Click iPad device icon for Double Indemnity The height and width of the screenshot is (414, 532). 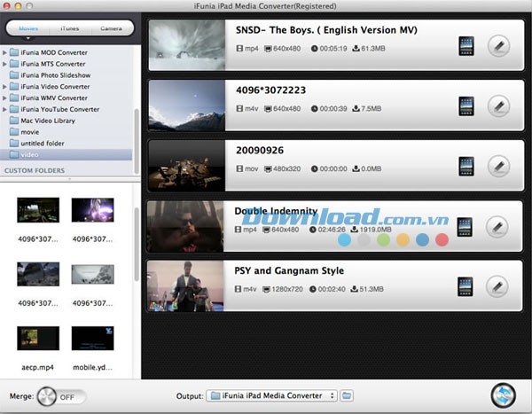(465, 227)
